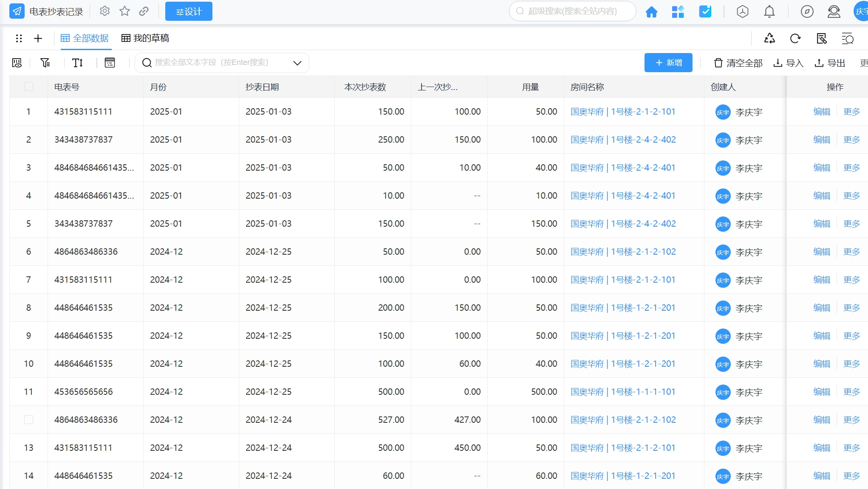Viewport: 868px width, 489px height.
Task: Open 更多 menu for row 6
Action: (851, 252)
